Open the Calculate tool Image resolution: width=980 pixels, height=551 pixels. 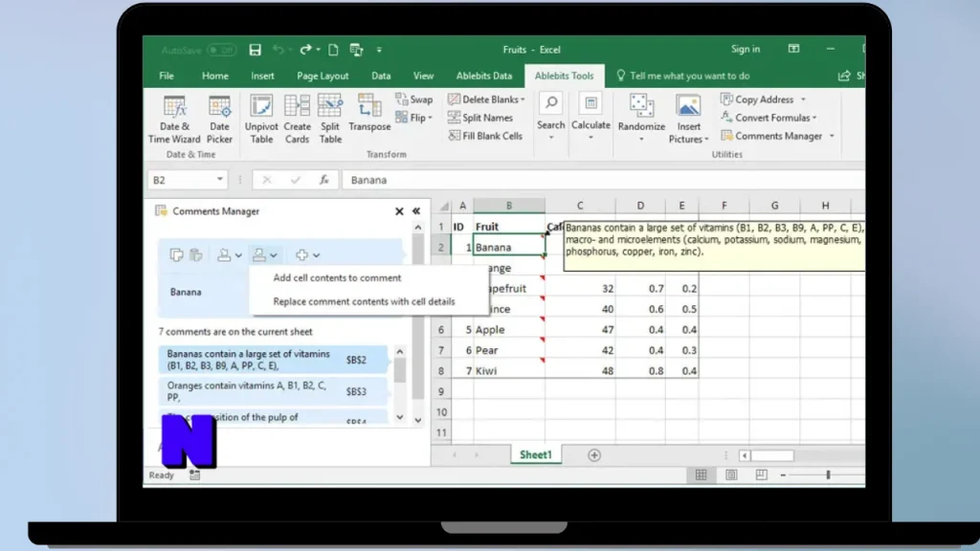[590, 117]
